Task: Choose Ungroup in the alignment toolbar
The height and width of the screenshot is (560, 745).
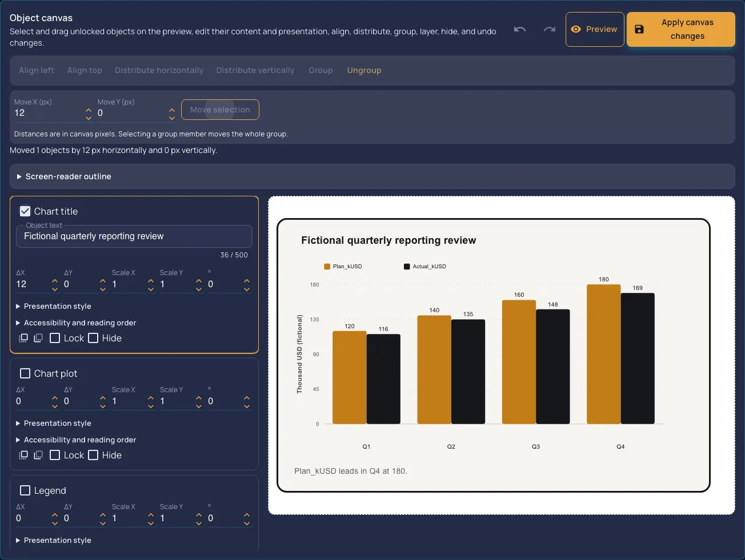Action: click(364, 70)
